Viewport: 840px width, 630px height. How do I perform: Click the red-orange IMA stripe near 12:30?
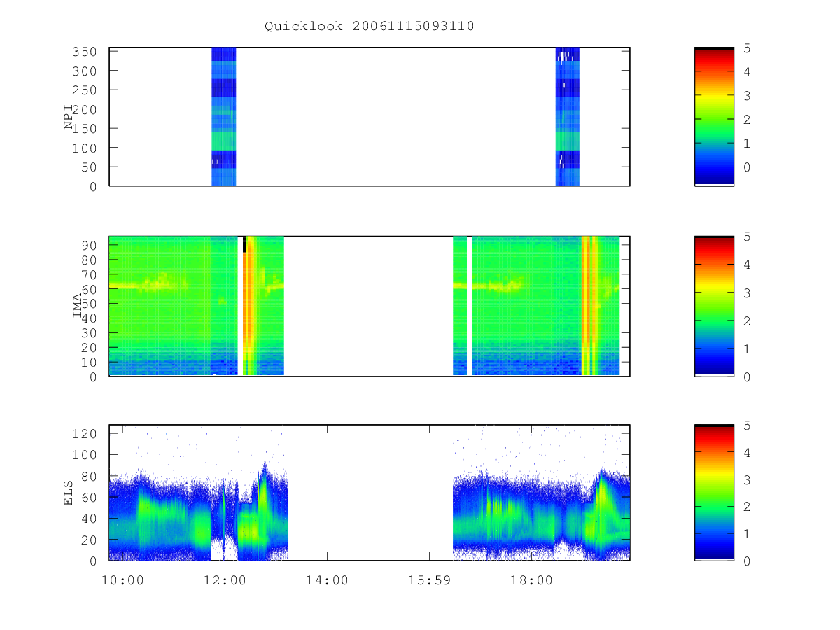point(249,306)
